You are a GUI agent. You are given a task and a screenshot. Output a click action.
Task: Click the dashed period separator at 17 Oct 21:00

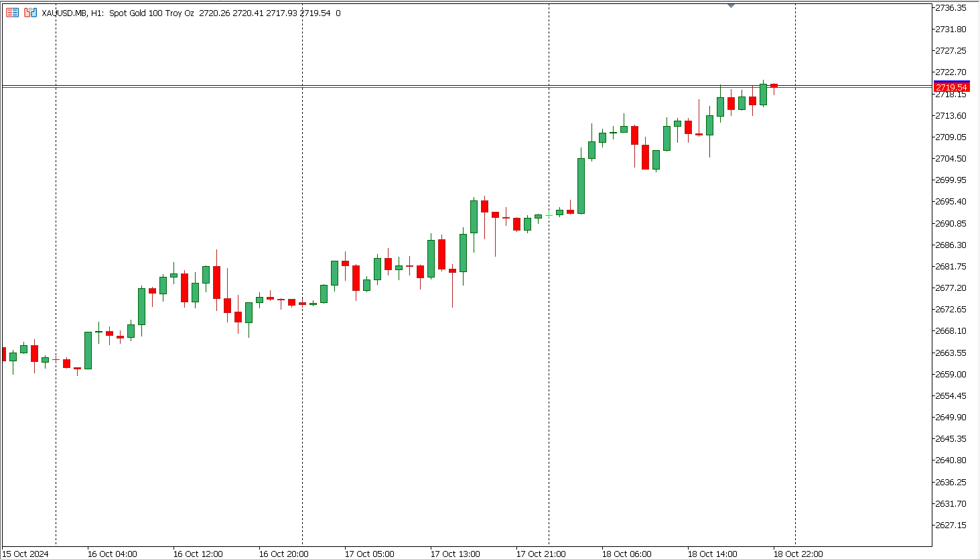click(x=549, y=335)
